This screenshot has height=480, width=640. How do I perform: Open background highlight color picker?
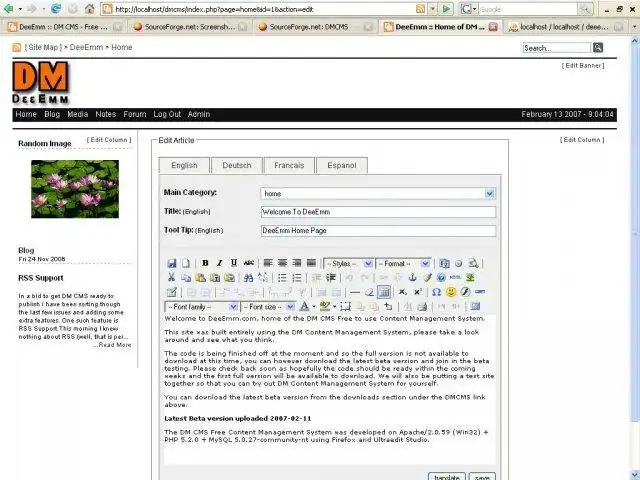tap(325, 306)
